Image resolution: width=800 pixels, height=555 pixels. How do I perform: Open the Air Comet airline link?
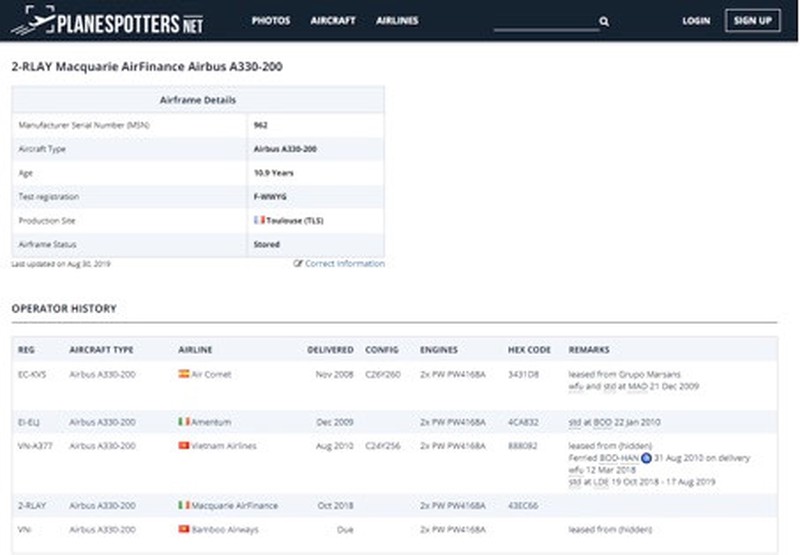coord(211,374)
